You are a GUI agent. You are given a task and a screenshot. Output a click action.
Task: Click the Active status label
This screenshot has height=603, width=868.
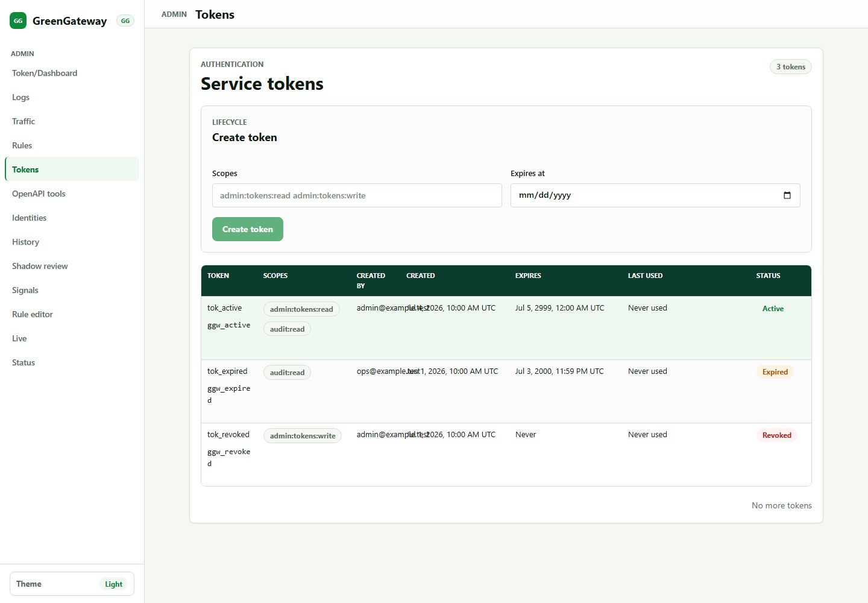[x=773, y=309]
